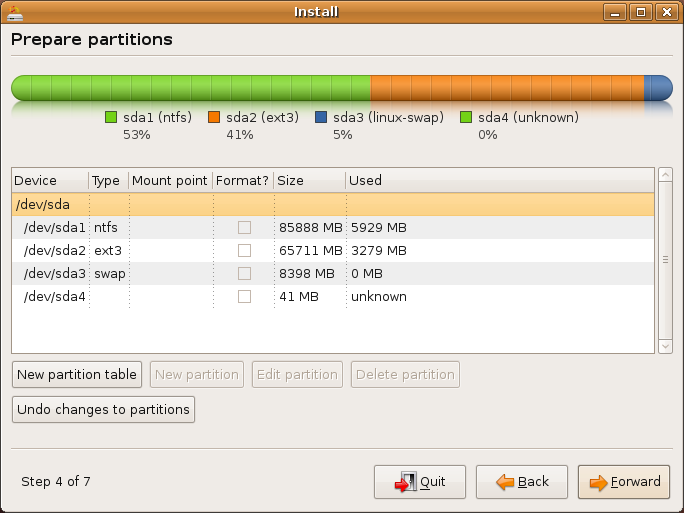Click the ntfs type cell

click(106, 227)
